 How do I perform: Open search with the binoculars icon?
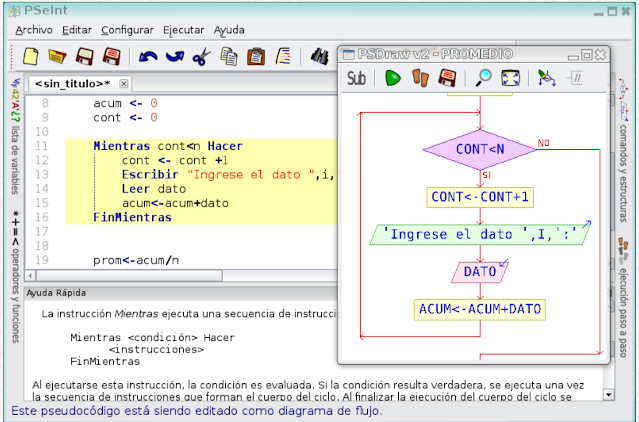tap(320, 56)
